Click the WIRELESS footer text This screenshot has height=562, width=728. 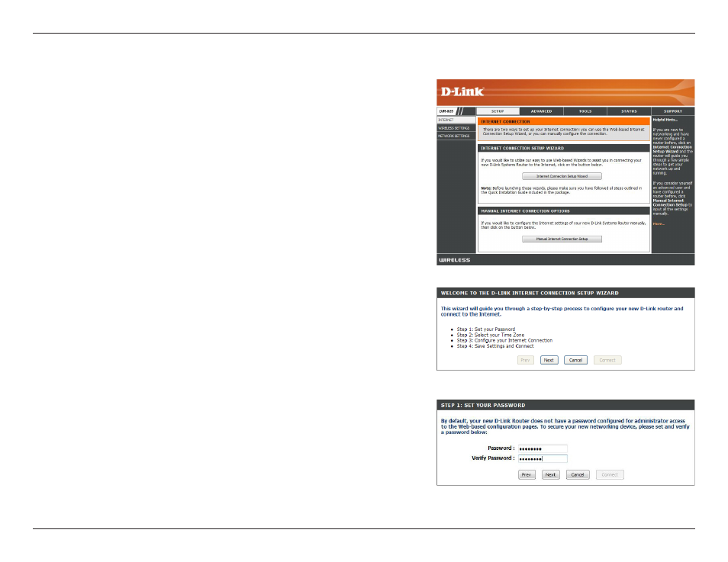pyautogui.click(x=455, y=260)
